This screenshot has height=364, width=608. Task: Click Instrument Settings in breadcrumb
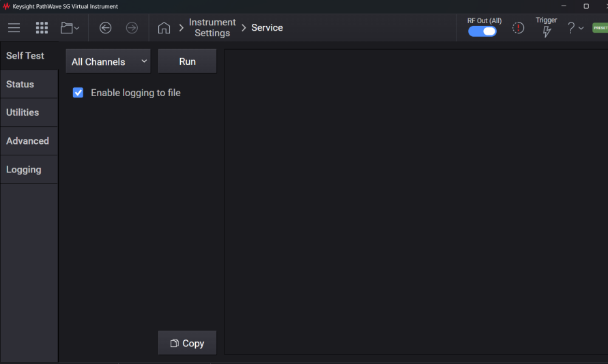(x=212, y=28)
